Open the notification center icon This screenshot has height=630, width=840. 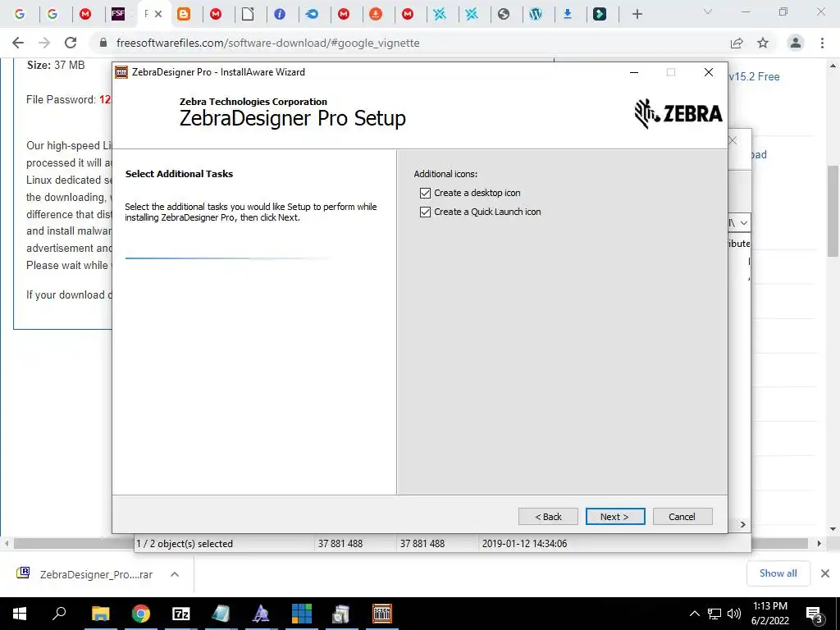point(815,614)
